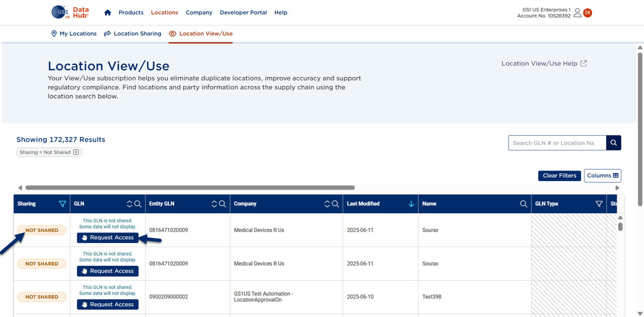The width and height of the screenshot is (644, 317).
Task: Switch to the My Locations tab
Action: click(x=74, y=34)
